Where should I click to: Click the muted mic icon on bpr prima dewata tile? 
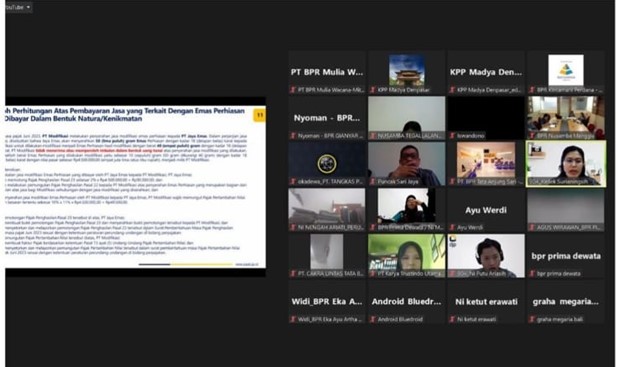pyautogui.click(x=532, y=273)
